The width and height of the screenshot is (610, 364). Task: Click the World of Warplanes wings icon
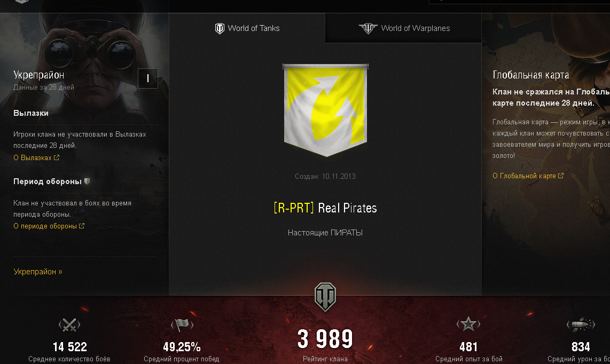pyautogui.click(x=368, y=28)
